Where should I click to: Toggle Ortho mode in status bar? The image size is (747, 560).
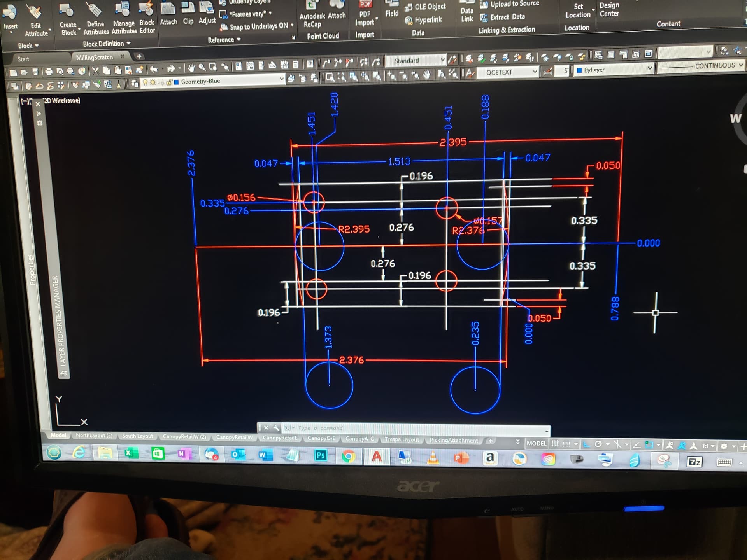point(587,444)
